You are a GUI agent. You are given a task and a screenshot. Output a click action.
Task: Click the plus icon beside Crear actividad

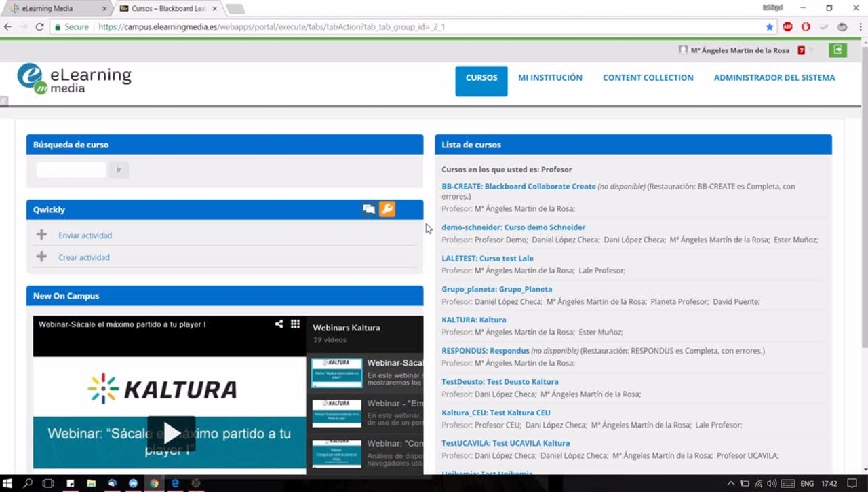(41, 257)
